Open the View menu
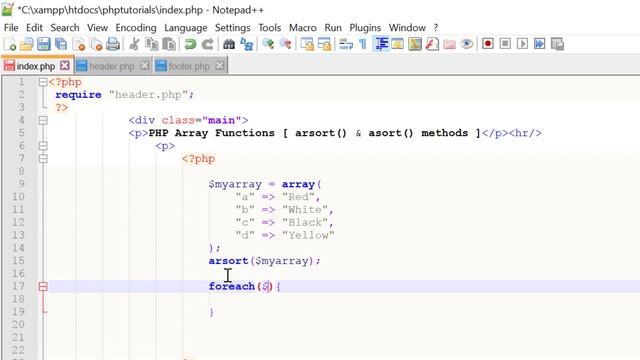The width and height of the screenshot is (640, 360). point(97,28)
